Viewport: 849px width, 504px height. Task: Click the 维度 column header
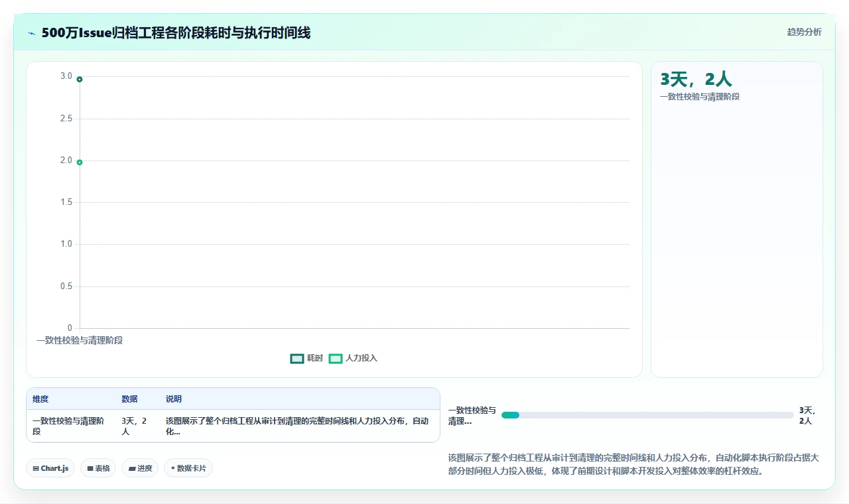pyautogui.click(x=40, y=399)
